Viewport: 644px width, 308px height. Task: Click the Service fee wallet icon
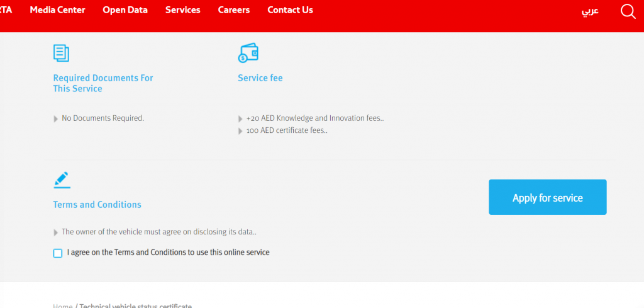(x=248, y=53)
